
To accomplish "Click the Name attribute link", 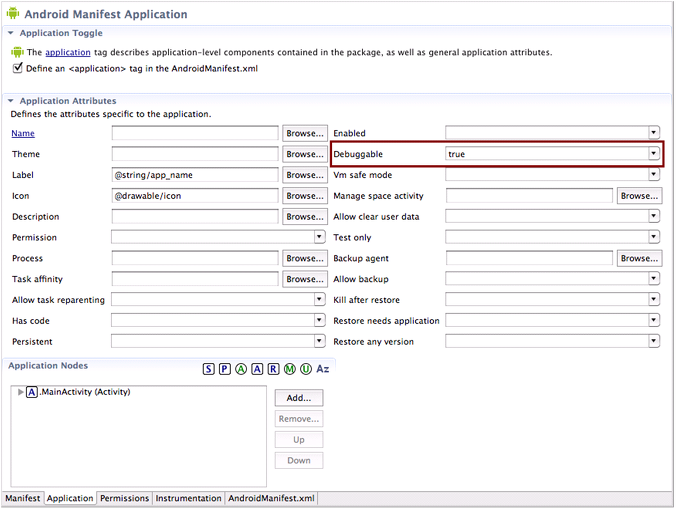I will pos(23,134).
